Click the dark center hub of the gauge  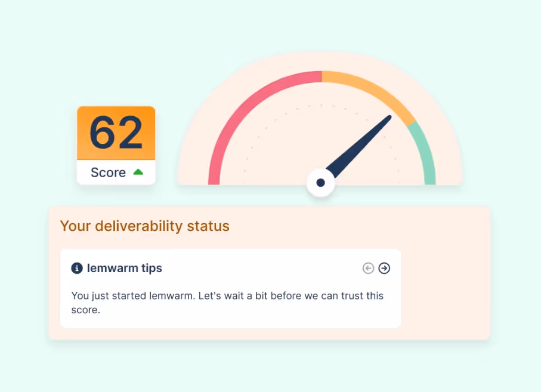point(320,183)
